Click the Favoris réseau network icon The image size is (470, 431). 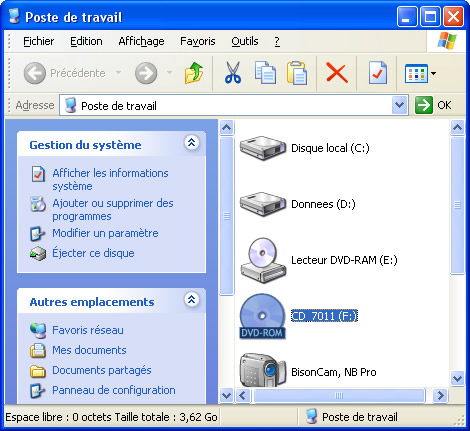coord(38,331)
